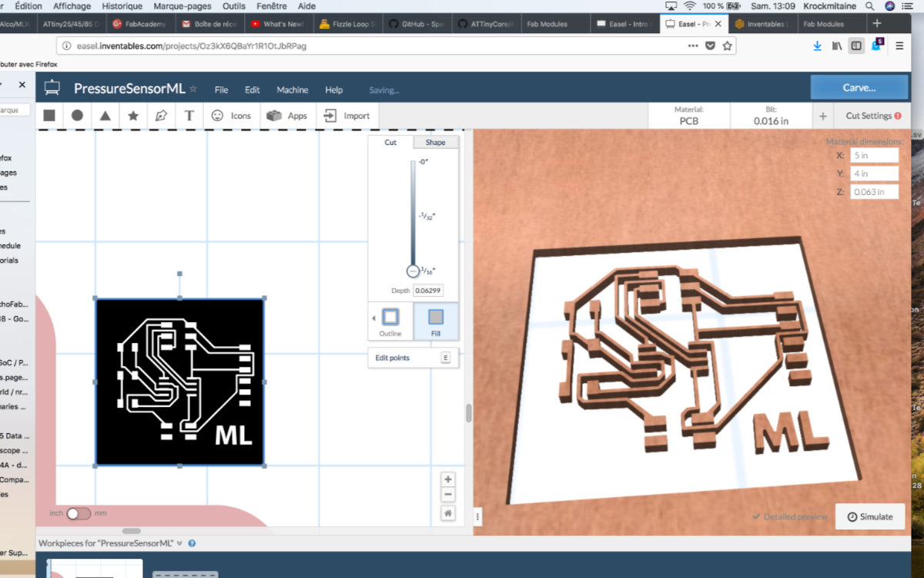The height and width of the screenshot is (578, 924).
Task: Bookmark page with Firefox star icon
Action: pyautogui.click(x=727, y=45)
